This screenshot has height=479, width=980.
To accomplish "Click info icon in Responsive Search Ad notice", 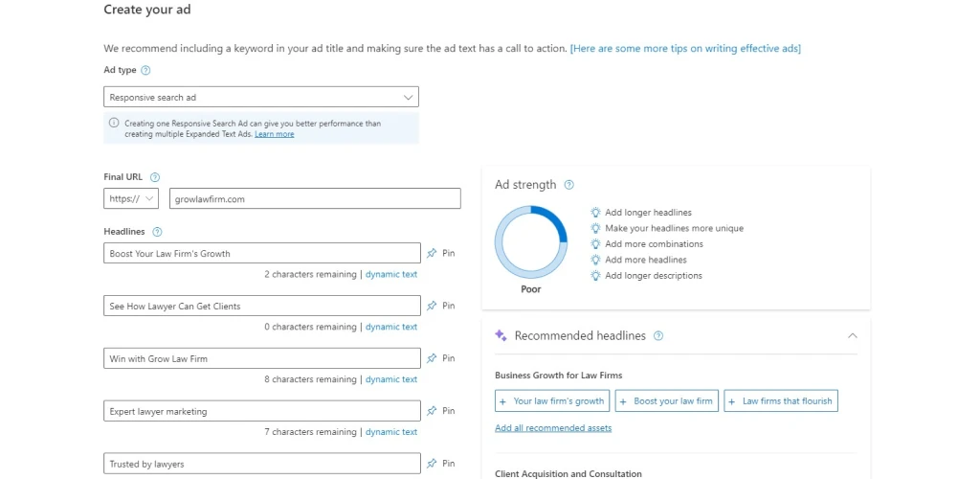I will click(x=114, y=124).
